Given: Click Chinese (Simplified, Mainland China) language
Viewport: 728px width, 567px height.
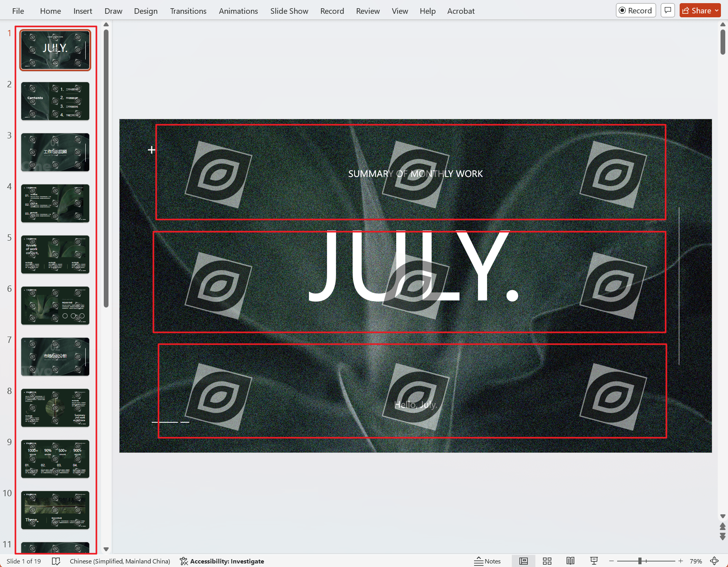Looking at the screenshot, I should click(x=120, y=561).
